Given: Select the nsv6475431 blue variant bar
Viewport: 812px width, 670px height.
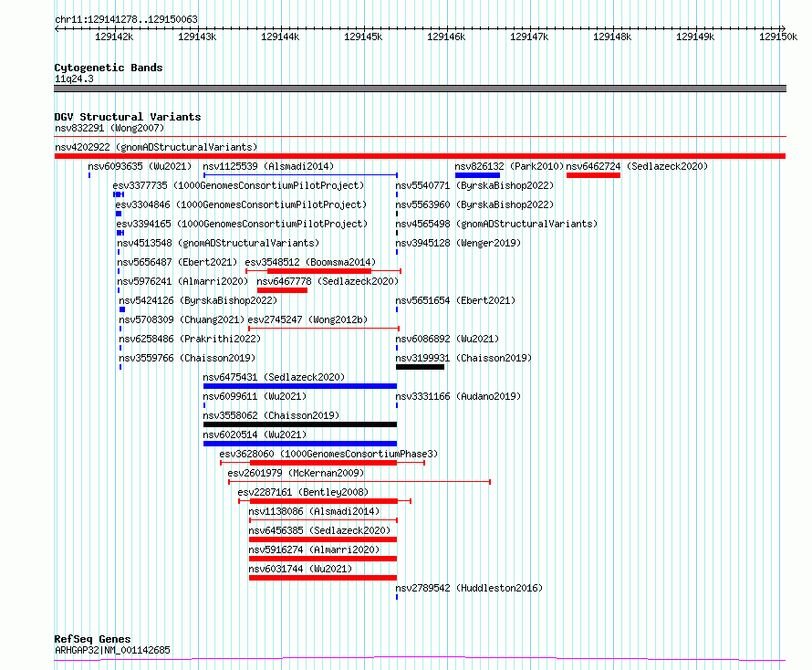Looking at the screenshot, I should pyautogui.click(x=300, y=386).
